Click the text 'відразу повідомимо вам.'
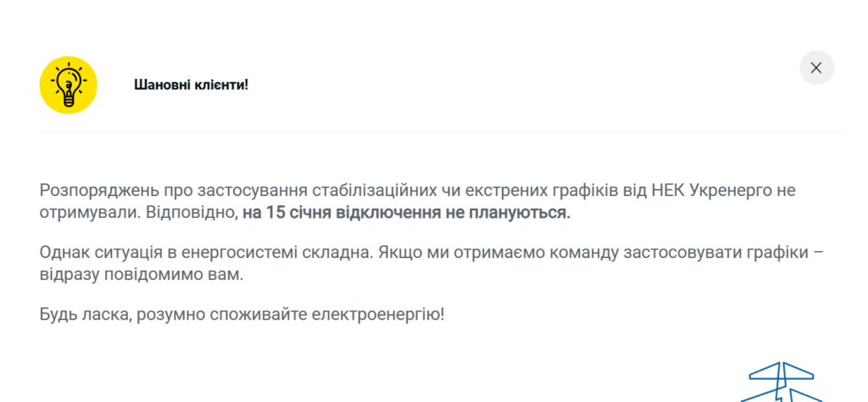The height and width of the screenshot is (402, 868). (x=142, y=275)
